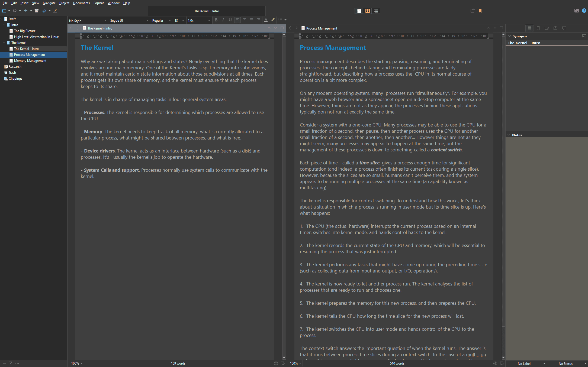Click the text highlight color button
Viewport: 588px width, 367px height.
tap(273, 20)
